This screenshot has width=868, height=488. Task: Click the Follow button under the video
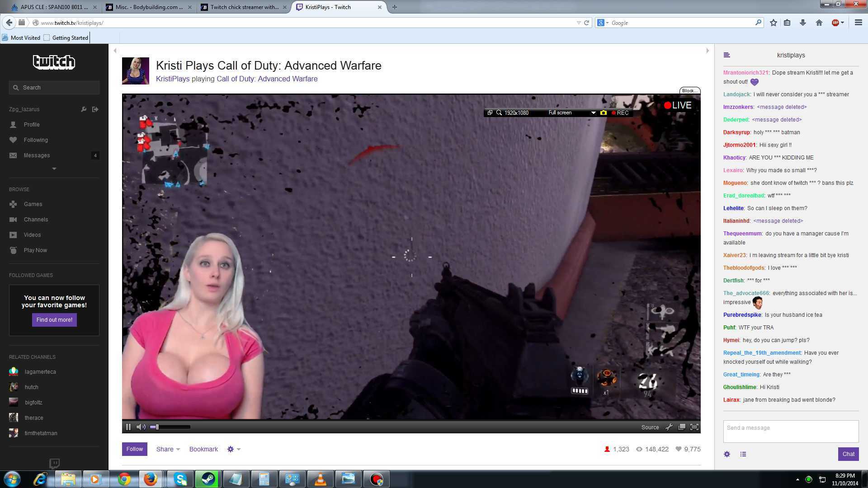(x=135, y=449)
